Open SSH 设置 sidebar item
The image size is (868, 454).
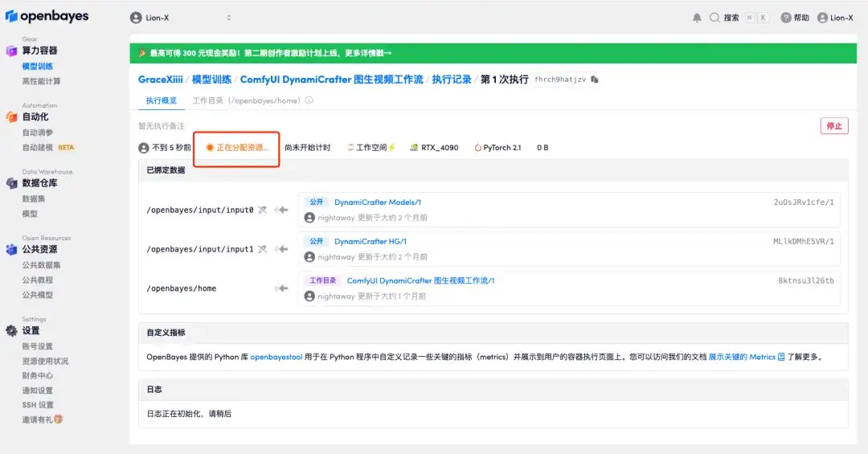pos(39,405)
